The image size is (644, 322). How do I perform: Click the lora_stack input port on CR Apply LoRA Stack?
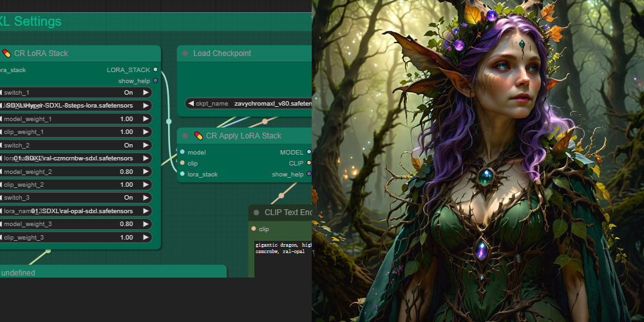182,174
